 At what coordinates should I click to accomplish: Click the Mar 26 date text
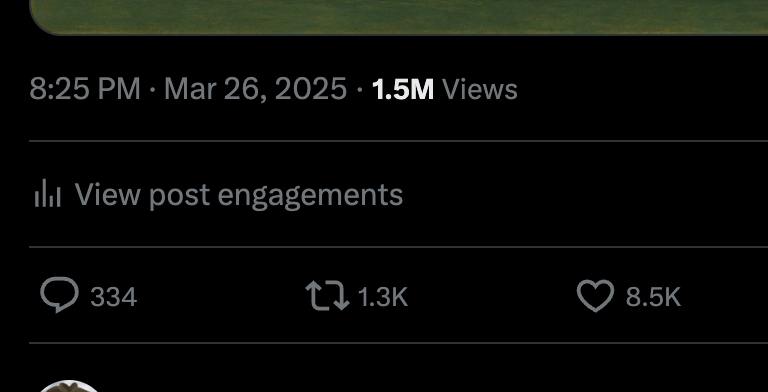(215, 90)
